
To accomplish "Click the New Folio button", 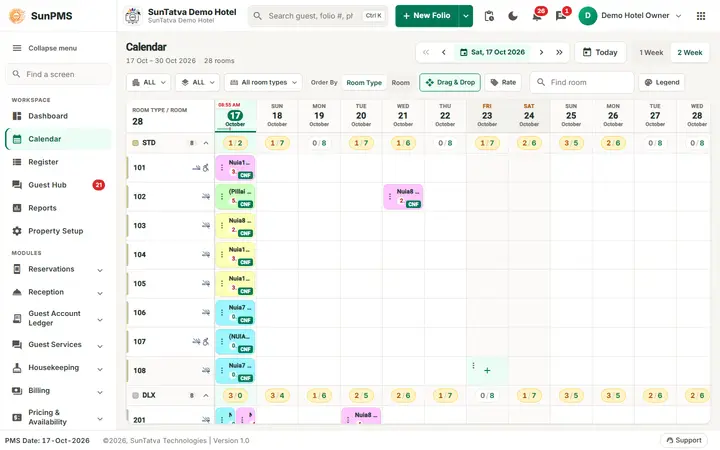I will click(427, 16).
